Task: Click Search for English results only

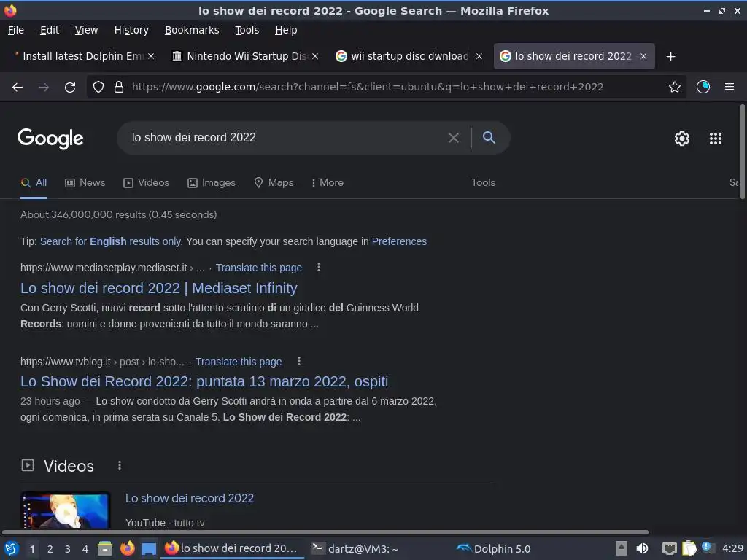Action: coord(111,241)
